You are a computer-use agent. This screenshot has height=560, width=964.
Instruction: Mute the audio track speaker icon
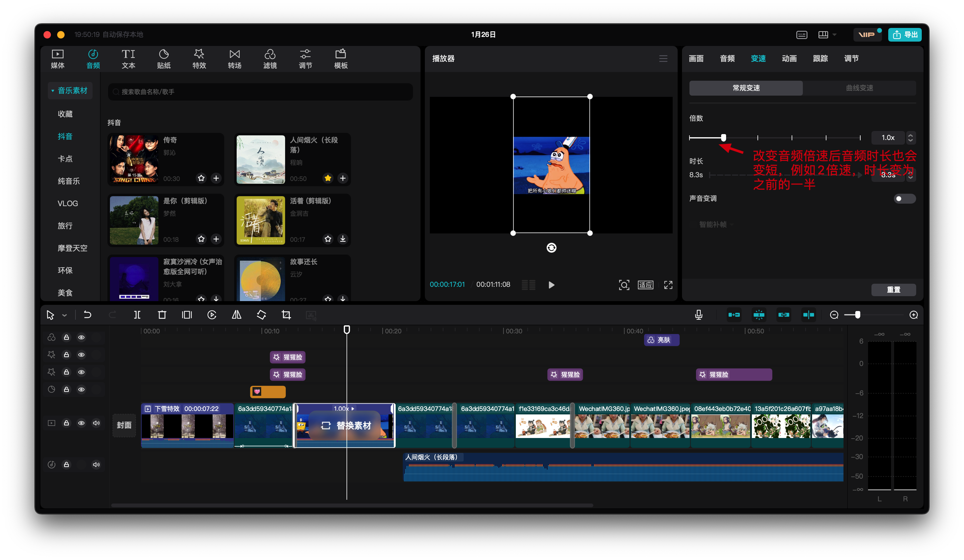pos(96,464)
